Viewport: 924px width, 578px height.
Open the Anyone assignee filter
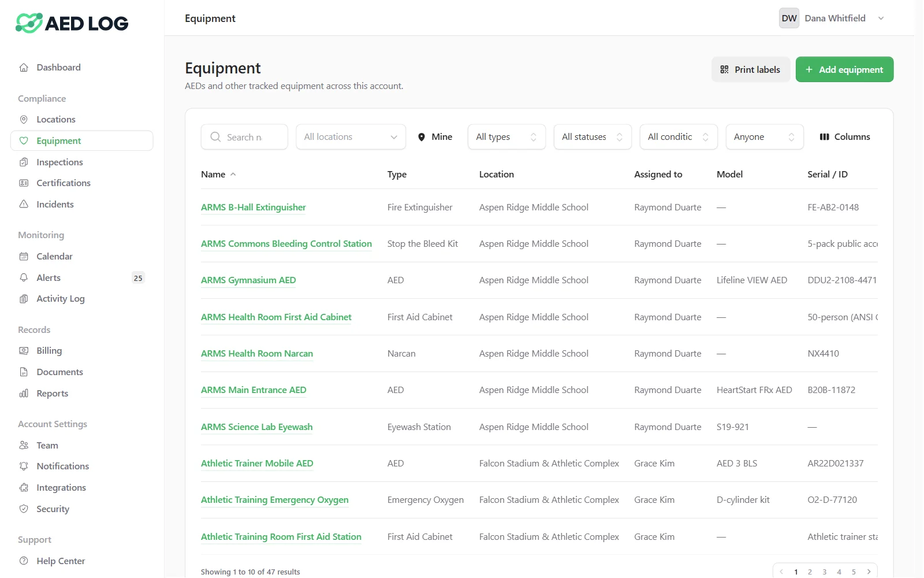pyautogui.click(x=765, y=137)
